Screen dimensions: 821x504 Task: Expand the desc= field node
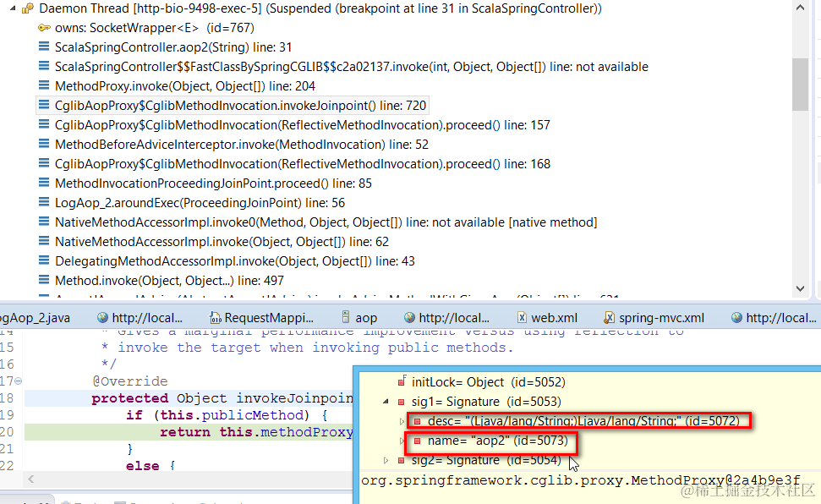402,420
